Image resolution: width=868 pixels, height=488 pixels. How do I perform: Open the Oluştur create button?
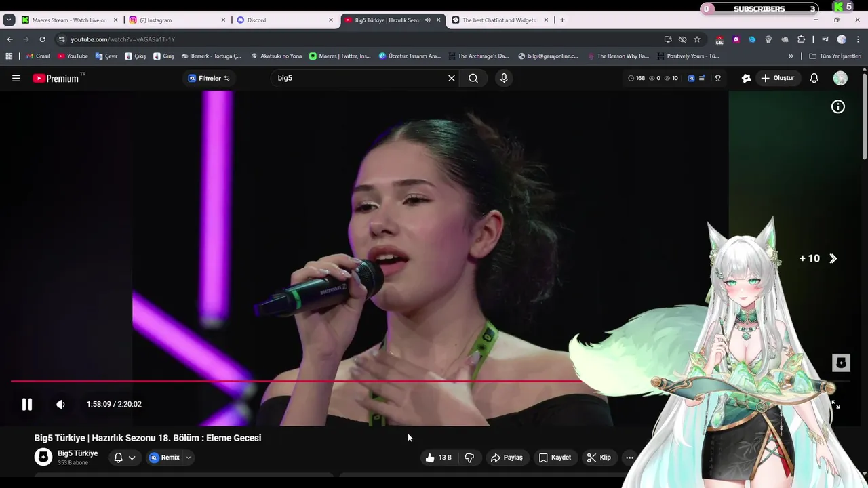777,78
